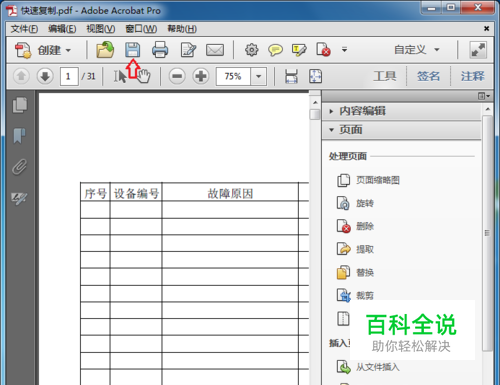Open the settings gear icon
This screenshot has width=500, height=385.
pos(252,50)
